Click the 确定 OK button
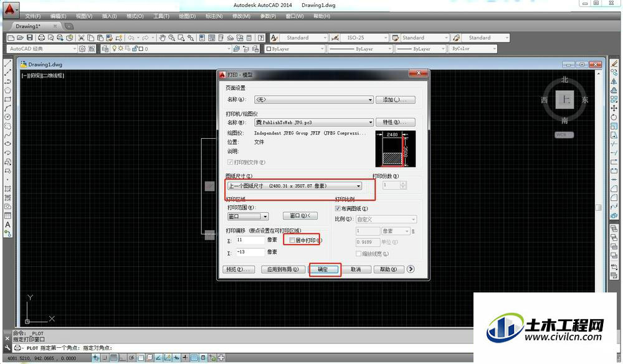This screenshot has height=364, width=623. point(323,269)
